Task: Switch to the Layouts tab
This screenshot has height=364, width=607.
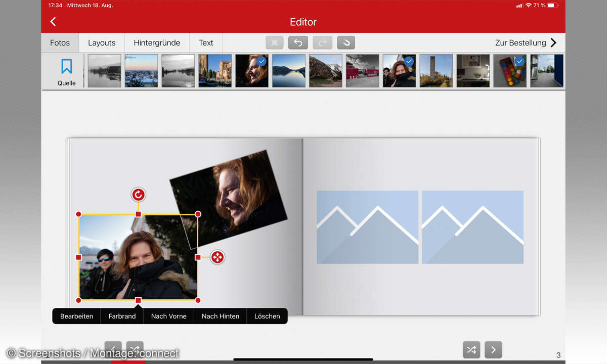Action: (102, 43)
